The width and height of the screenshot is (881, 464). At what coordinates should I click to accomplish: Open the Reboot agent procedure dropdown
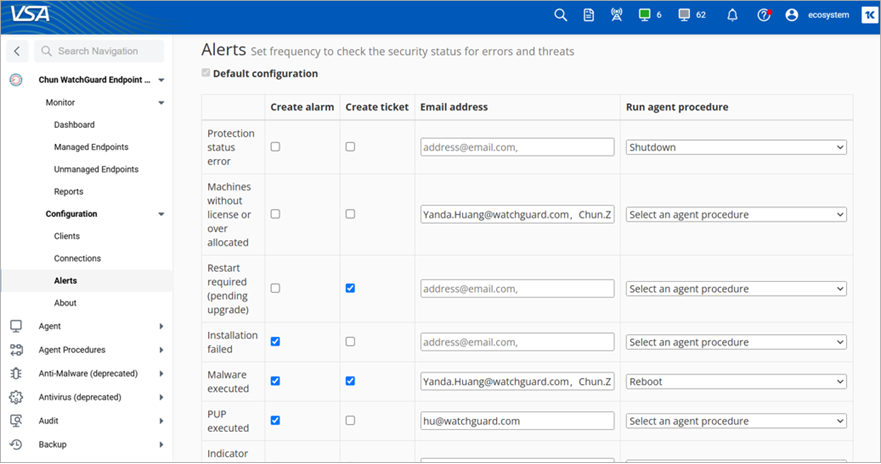(736, 381)
